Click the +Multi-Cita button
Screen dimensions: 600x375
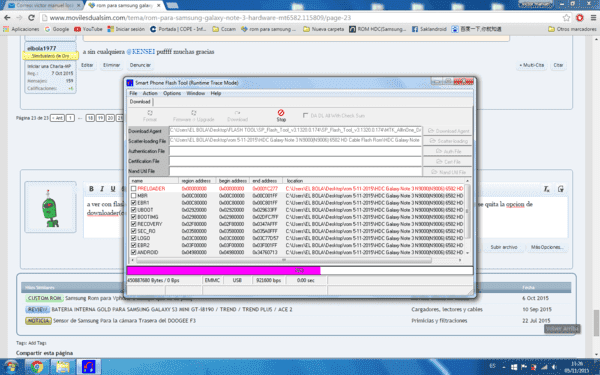pos(532,65)
